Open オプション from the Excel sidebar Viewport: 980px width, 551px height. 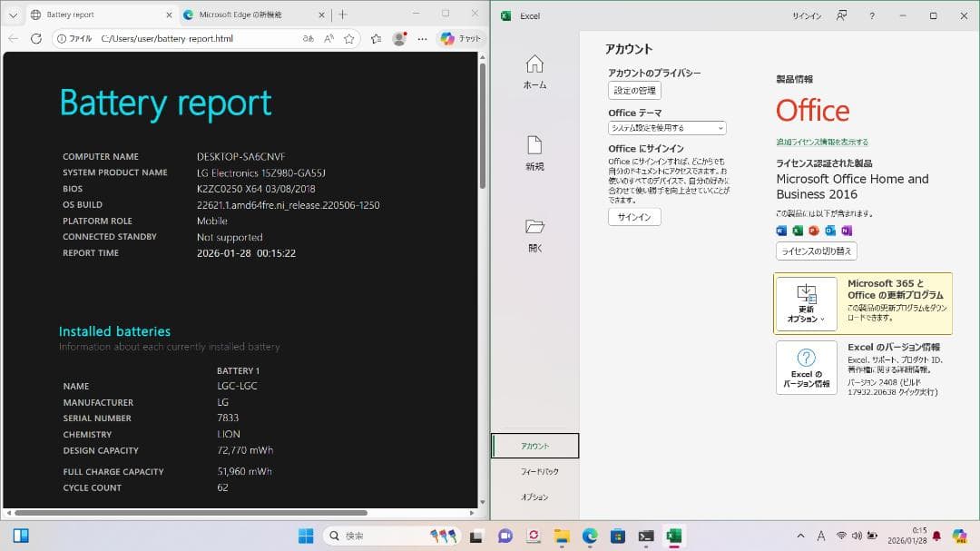pos(534,497)
